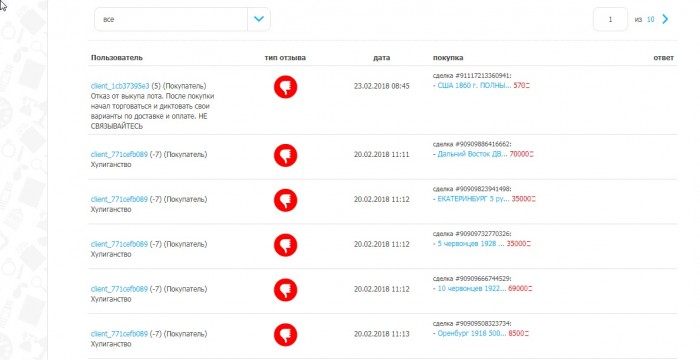
Task: Select deal number "сделка #90909886416662"
Action: tap(472, 144)
